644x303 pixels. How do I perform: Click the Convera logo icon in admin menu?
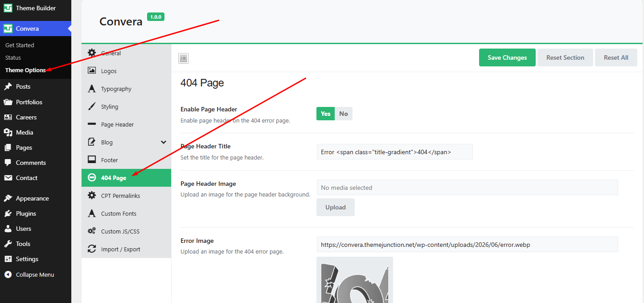pyautogui.click(x=8, y=29)
